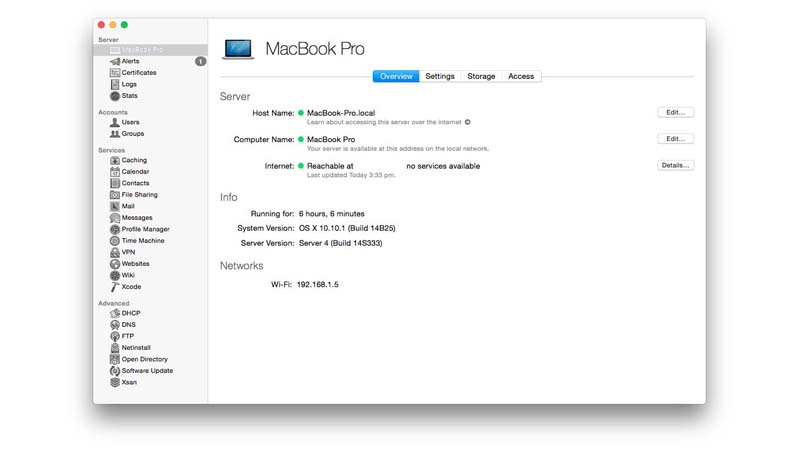
Task: Click the VPN service icon
Action: coord(115,252)
